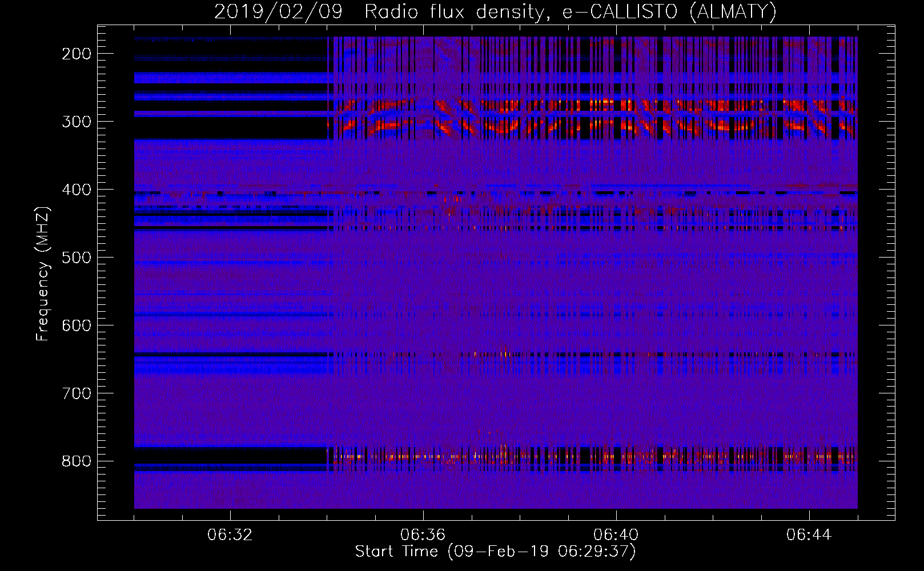Click the 06:36 time tick label

(423, 535)
